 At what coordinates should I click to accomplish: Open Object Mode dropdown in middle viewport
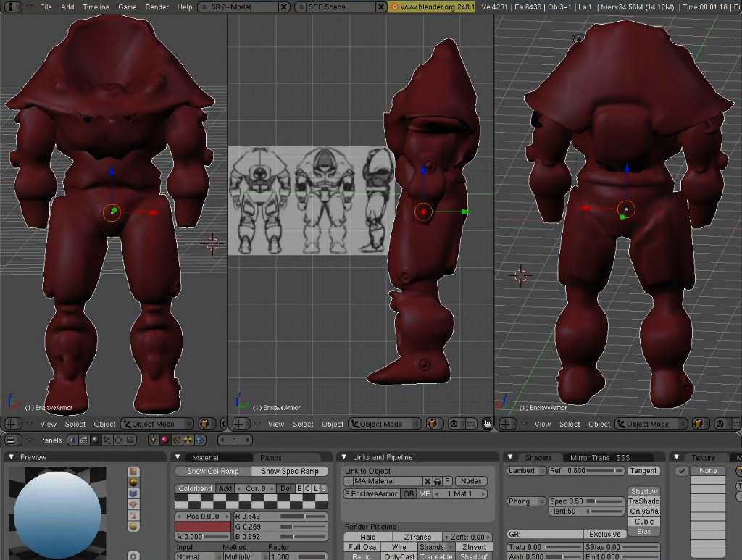(385, 424)
